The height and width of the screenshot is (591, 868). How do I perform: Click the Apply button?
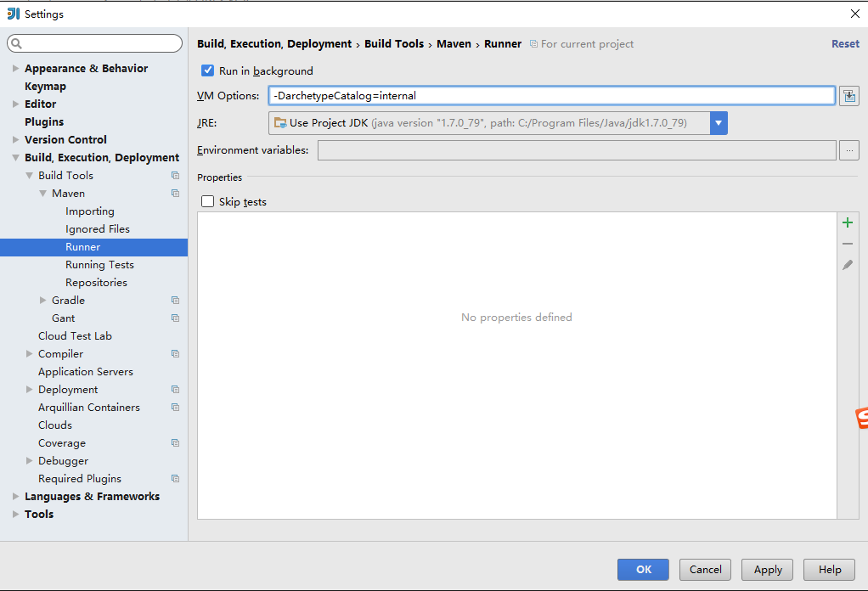coord(767,570)
